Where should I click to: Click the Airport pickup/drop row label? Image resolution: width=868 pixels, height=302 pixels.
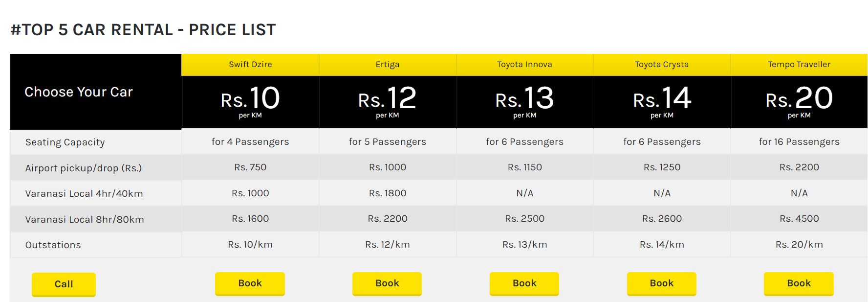pyautogui.click(x=84, y=167)
